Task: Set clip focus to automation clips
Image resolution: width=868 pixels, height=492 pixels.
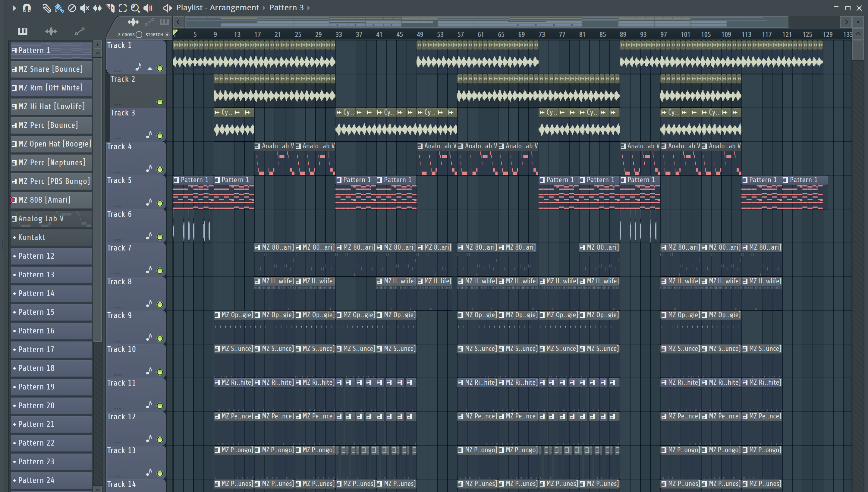Action: (x=149, y=22)
